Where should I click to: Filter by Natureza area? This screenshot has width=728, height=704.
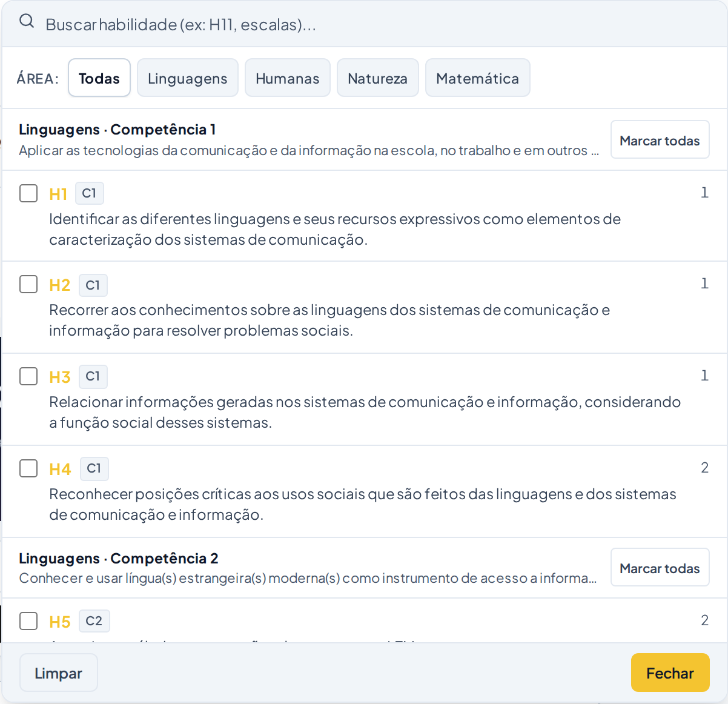coord(378,78)
